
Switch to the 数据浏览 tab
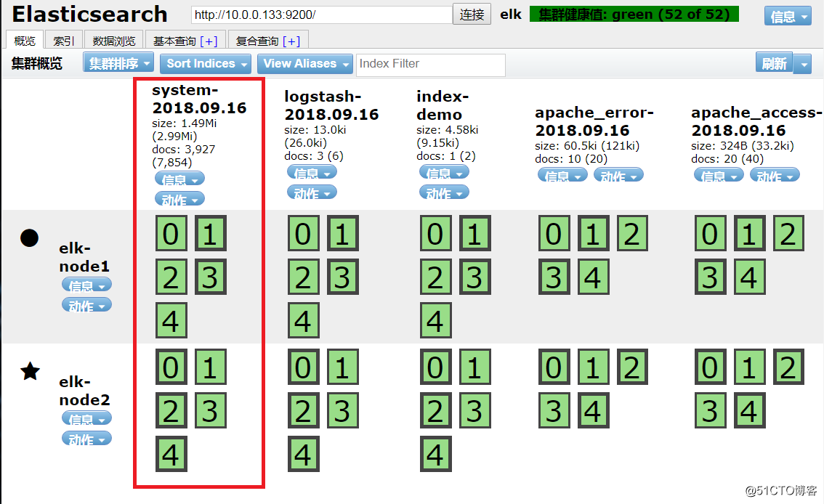pos(114,41)
